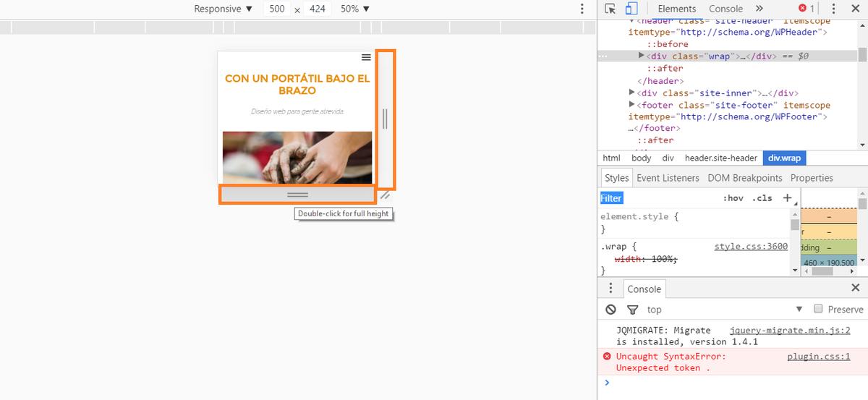Open the 50% zoom dropdown
868x400 pixels.
[355, 9]
